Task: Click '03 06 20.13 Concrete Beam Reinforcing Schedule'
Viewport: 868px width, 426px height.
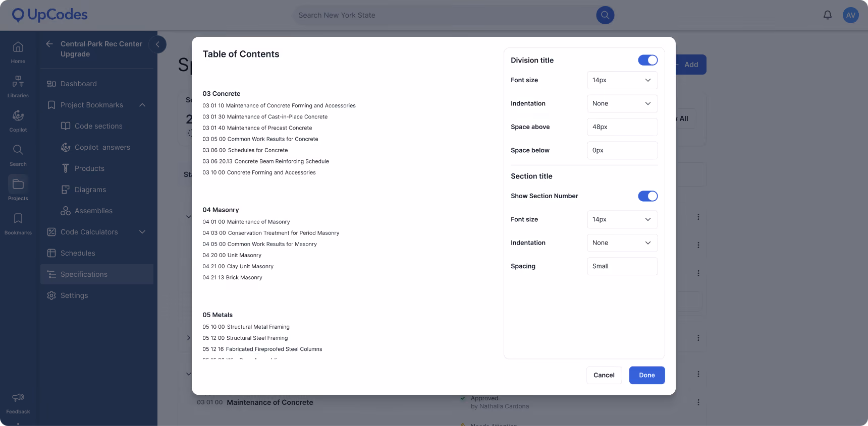Action: (x=266, y=161)
